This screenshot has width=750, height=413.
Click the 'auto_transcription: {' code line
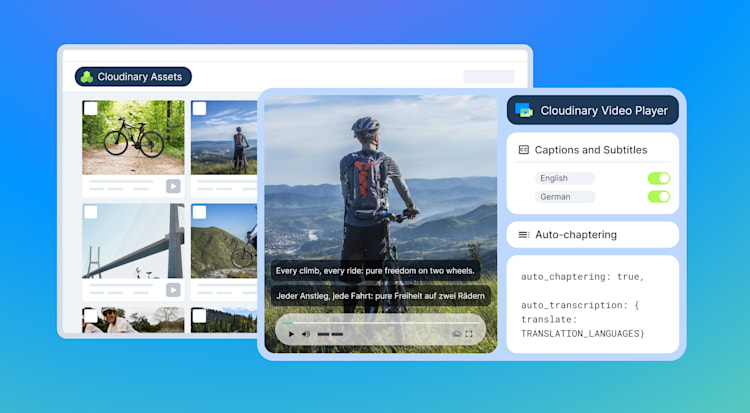click(x=580, y=305)
